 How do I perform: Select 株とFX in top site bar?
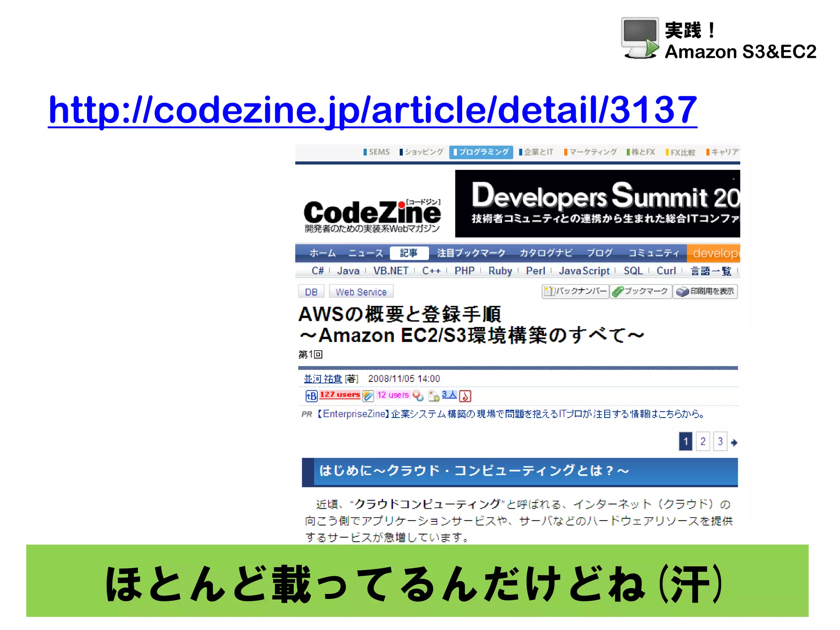(x=641, y=152)
